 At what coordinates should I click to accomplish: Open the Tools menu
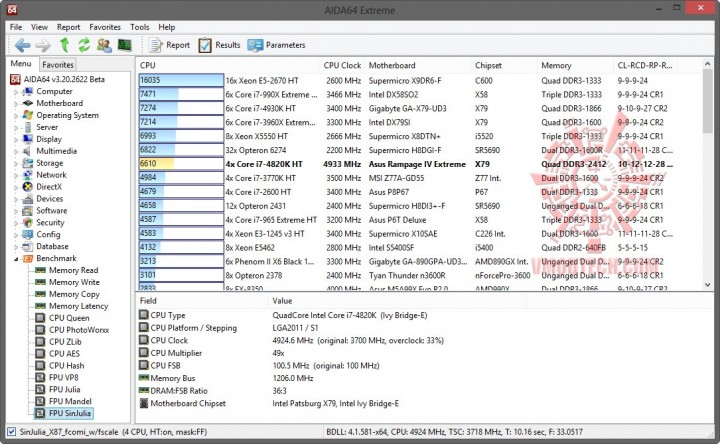[140, 27]
